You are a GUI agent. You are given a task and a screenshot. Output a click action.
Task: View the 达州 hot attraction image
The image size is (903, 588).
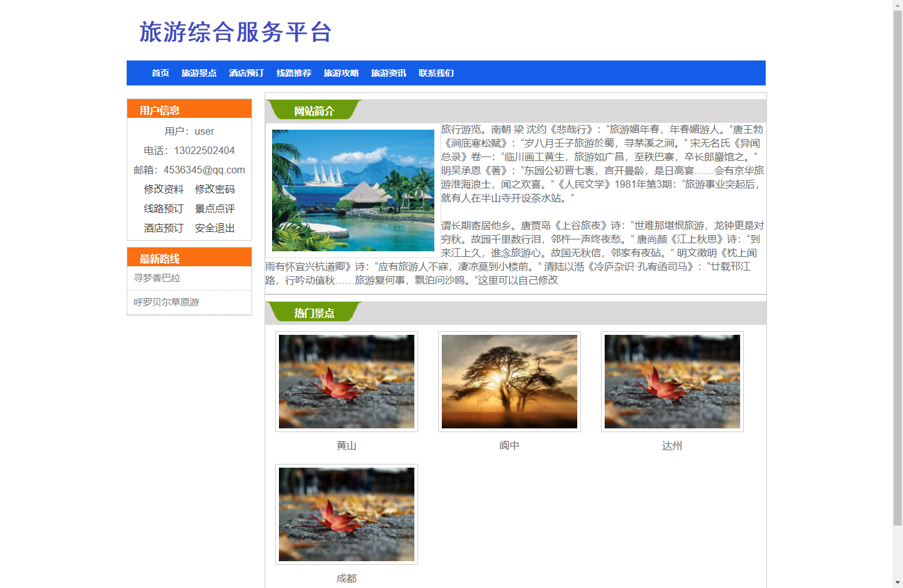point(672,382)
